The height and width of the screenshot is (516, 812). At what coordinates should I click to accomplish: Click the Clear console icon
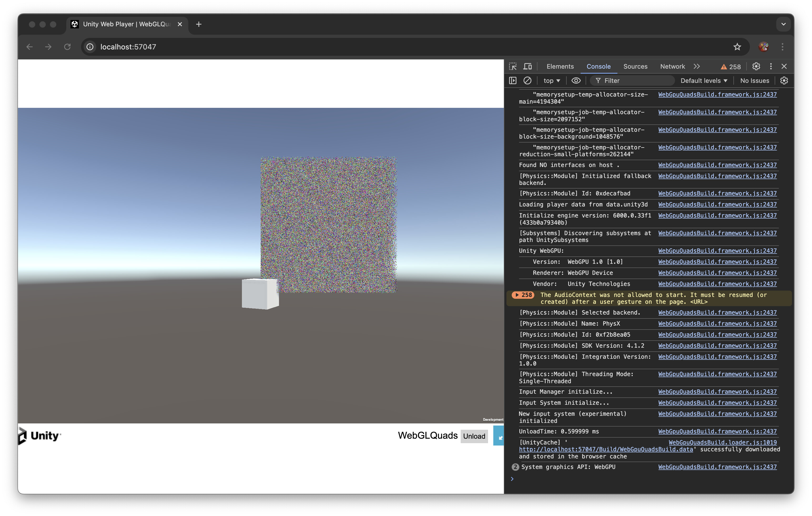click(527, 80)
